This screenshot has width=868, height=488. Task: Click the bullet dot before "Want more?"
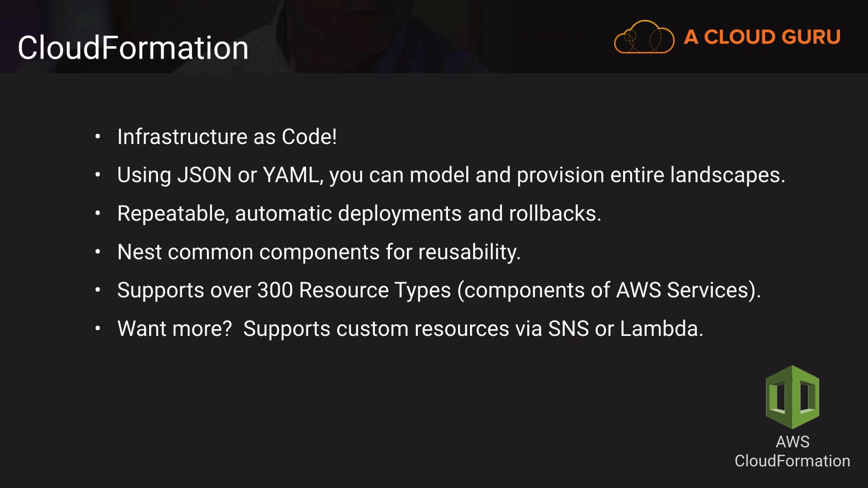click(x=98, y=328)
